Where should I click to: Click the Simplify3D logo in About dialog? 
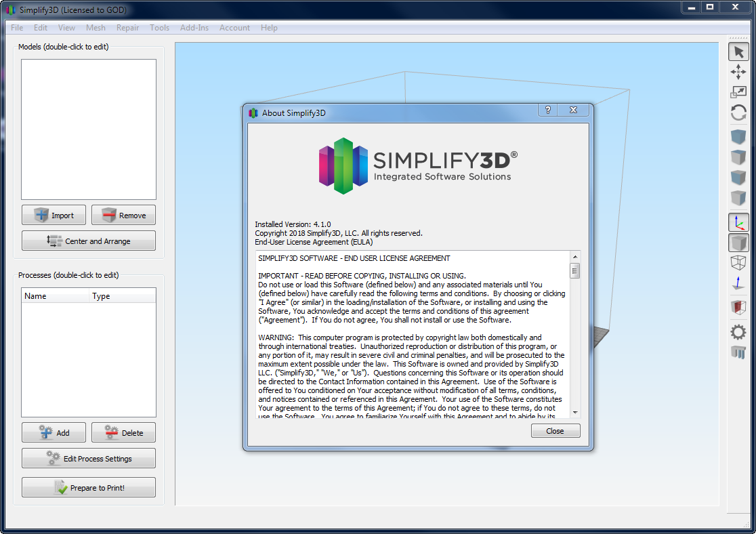418,166
